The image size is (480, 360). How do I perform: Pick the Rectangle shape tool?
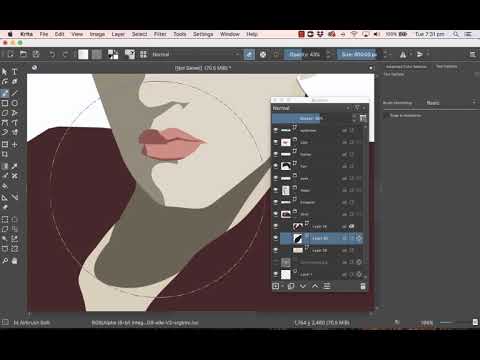(5, 103)
